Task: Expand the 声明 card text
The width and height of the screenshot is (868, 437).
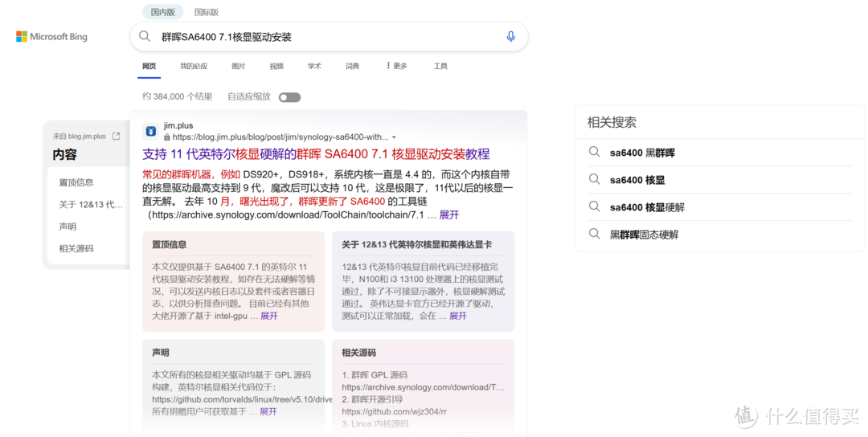Action: tap(268, 411)
